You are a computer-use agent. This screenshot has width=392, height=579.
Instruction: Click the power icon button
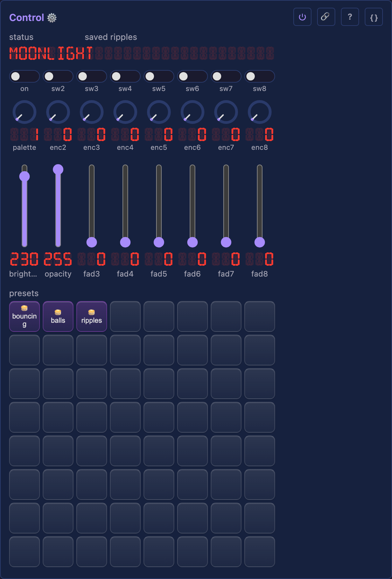pos(302,17)
